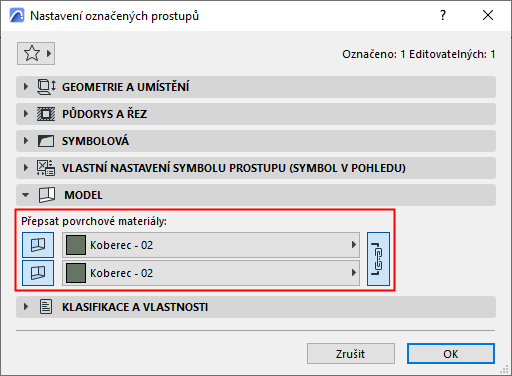Expand Vlastní nastavení symbolu prostupu arrow

click(26, 168)
